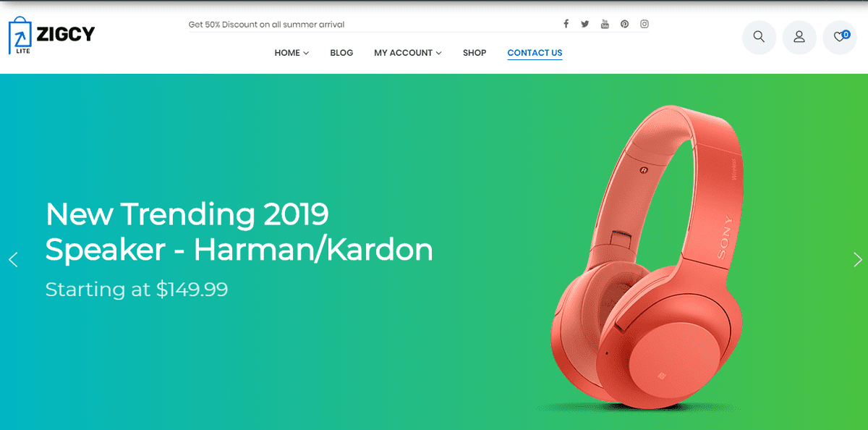Select the CONTACT US menu link
Viewport: 868px width, 430px height.
(535, 53)
